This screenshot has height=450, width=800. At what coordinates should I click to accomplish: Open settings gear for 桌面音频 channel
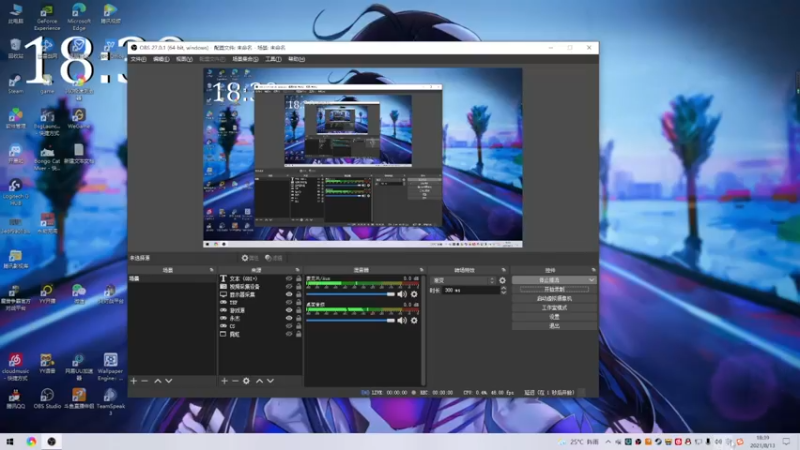414,320
